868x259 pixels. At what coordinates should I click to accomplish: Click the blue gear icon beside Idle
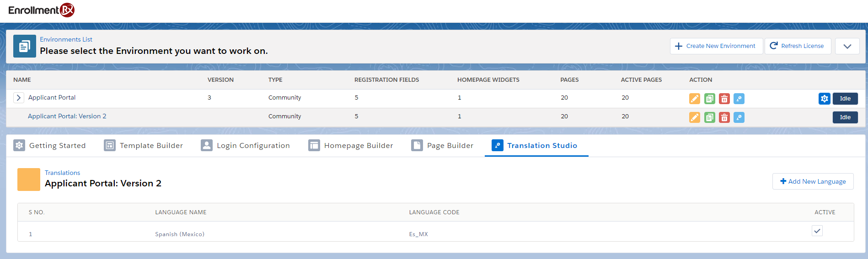pos(824,99)
